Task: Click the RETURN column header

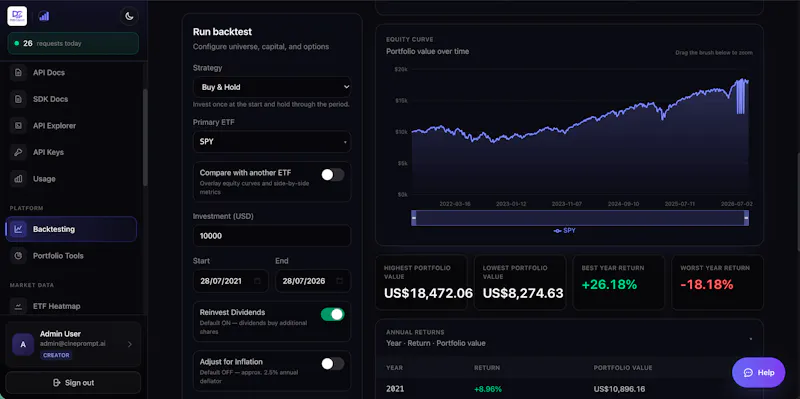Action: pyautogui.click(x=487, y=368)
